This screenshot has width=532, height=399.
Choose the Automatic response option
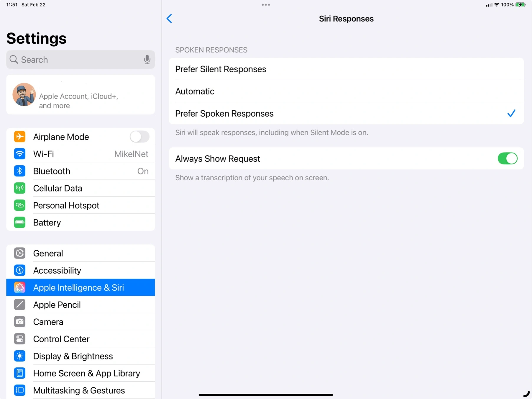pyautogui.click(x=346, y=91)
